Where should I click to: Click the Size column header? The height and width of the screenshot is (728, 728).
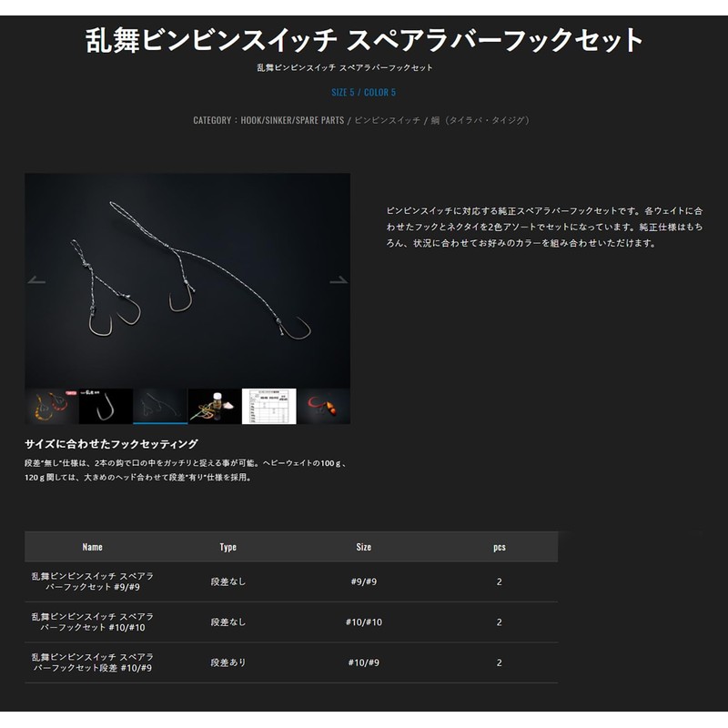[x=363, y=547]
